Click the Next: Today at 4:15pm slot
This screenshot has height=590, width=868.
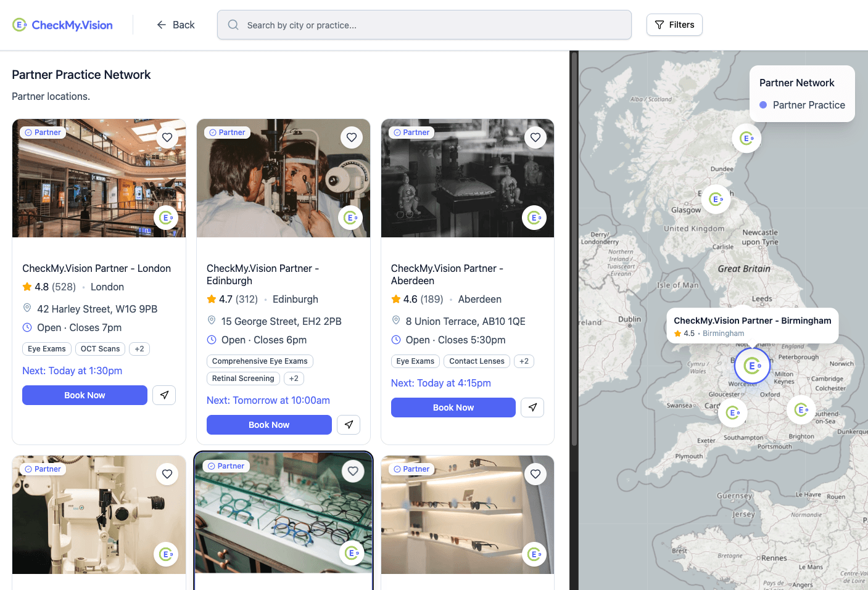(x=441, y=383)
